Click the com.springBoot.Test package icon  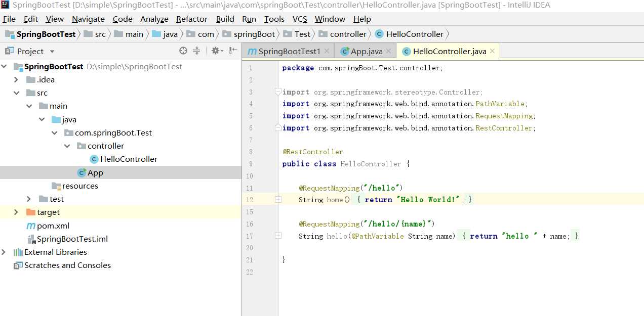coord(69,133)
